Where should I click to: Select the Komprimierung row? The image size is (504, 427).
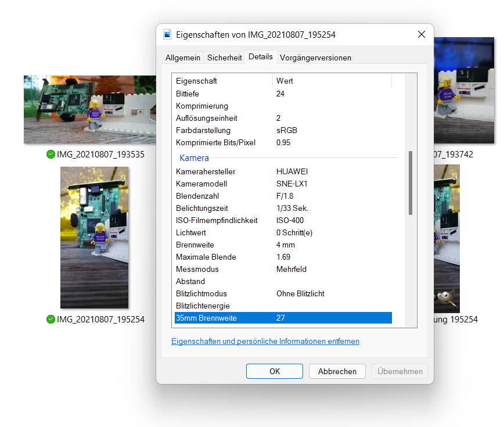coord(283,106)
